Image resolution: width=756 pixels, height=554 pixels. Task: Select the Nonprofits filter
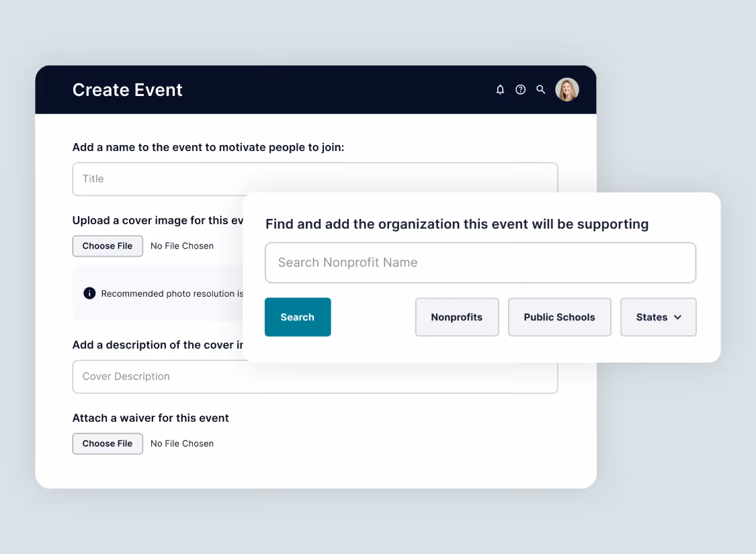pyautogui.click(x=457, y=317)
